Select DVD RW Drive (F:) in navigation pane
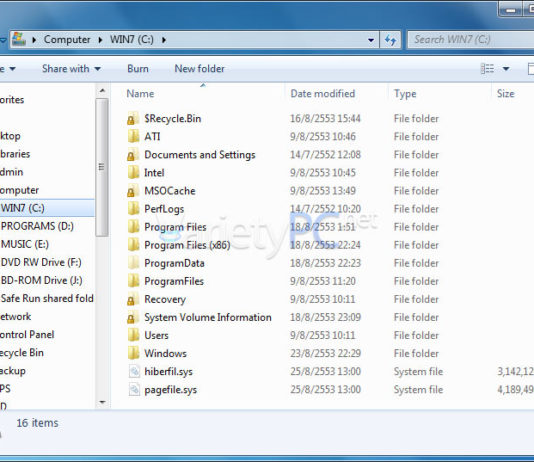This screenshot has width=534, height=462. 41,262
